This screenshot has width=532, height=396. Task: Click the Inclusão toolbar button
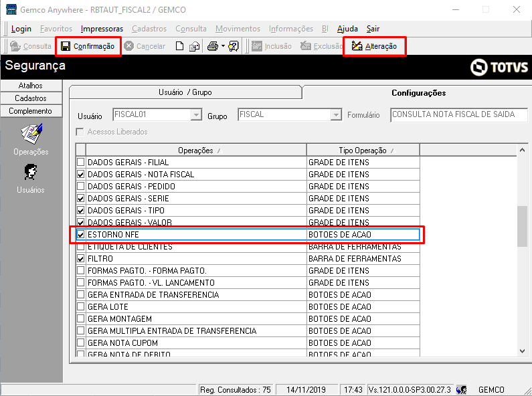click(x=272, y=46)
